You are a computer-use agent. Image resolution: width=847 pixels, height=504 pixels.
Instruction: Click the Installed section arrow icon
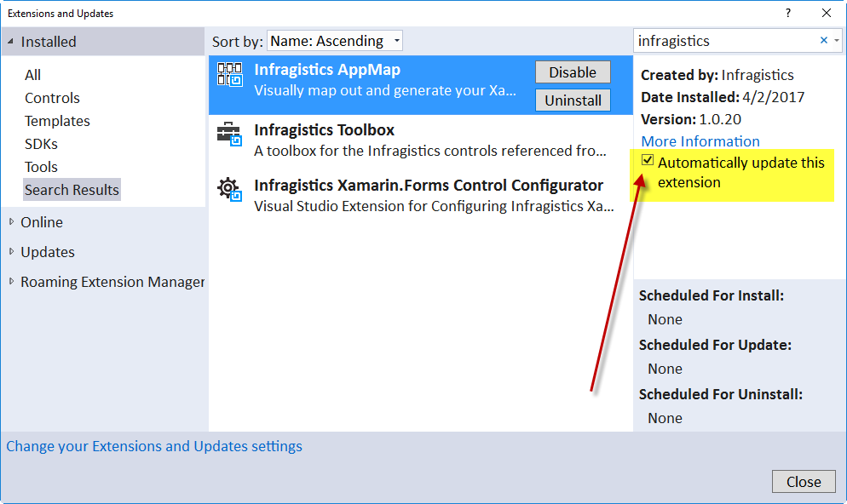pos(10,41)
